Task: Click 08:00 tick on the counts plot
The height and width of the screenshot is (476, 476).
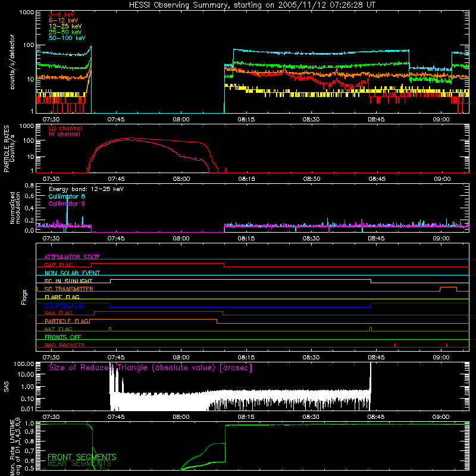Action: coord(181,120)
